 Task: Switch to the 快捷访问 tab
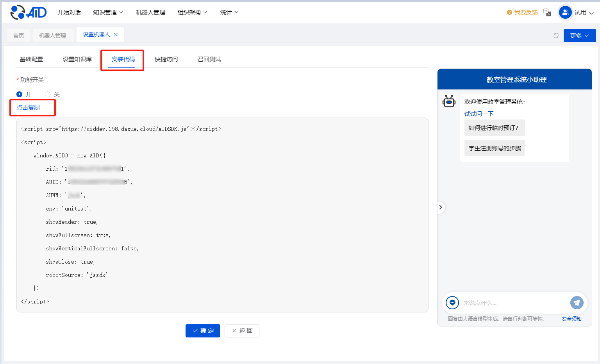[x=166, y=59]
